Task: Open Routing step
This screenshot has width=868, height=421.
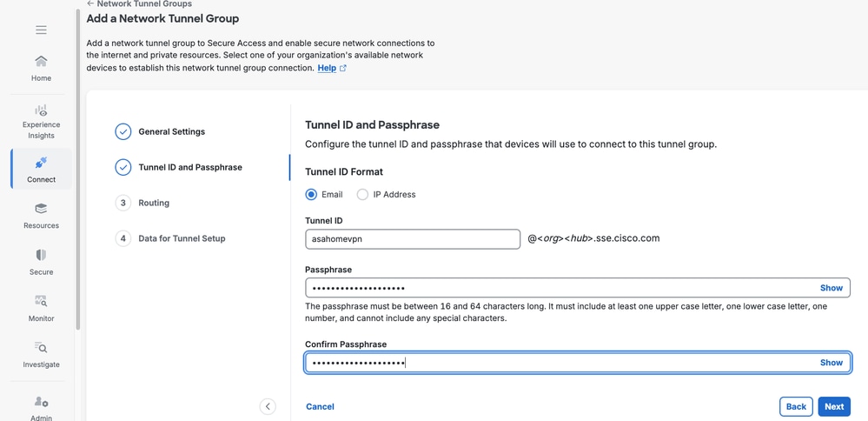Action: (154, 203)
